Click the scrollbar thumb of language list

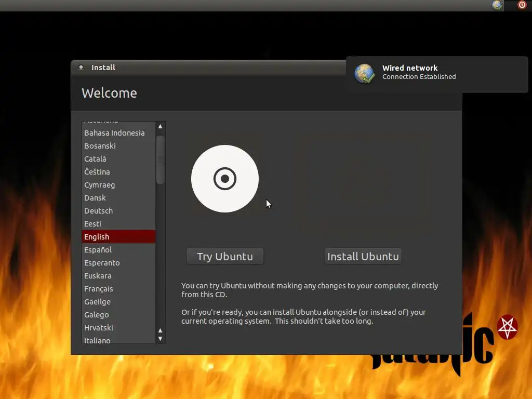[x=160, y=159]
